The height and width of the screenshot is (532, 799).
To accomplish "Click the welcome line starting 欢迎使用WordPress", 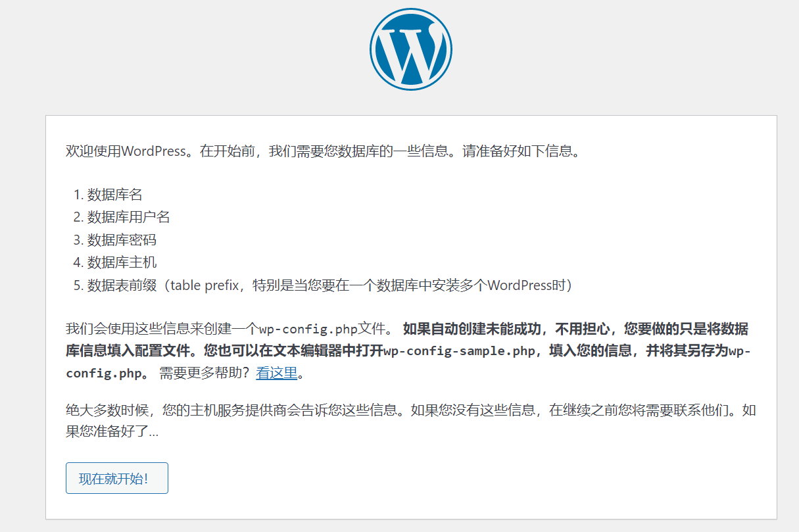I will coord(324,151).
